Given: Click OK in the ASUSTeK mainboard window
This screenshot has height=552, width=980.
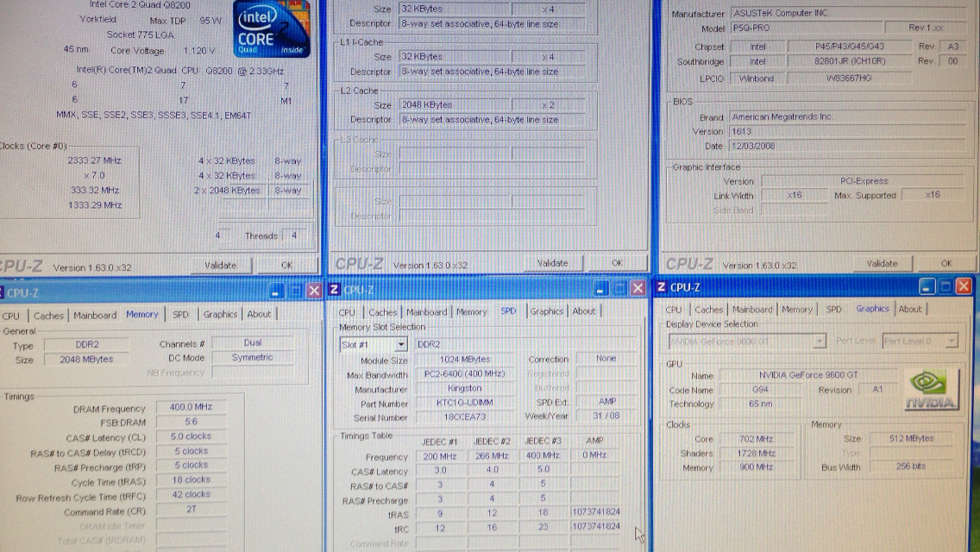Looking at the screenshot, I should 946,264.
